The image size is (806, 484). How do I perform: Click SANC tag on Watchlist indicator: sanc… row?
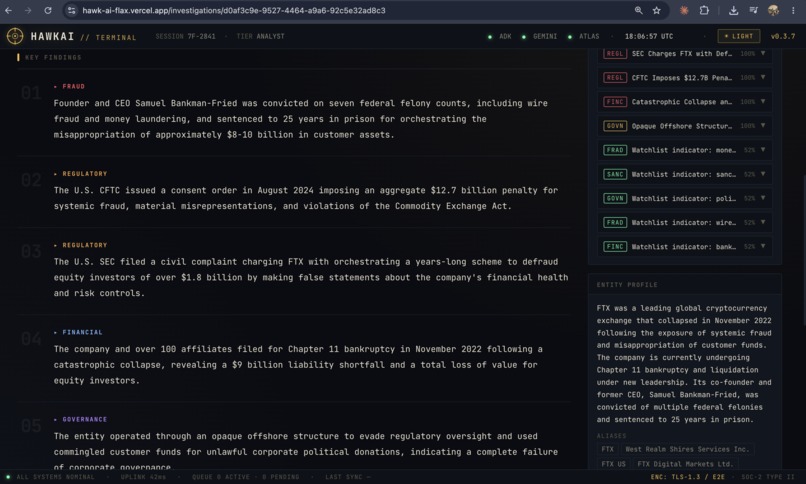click(615, 174)
